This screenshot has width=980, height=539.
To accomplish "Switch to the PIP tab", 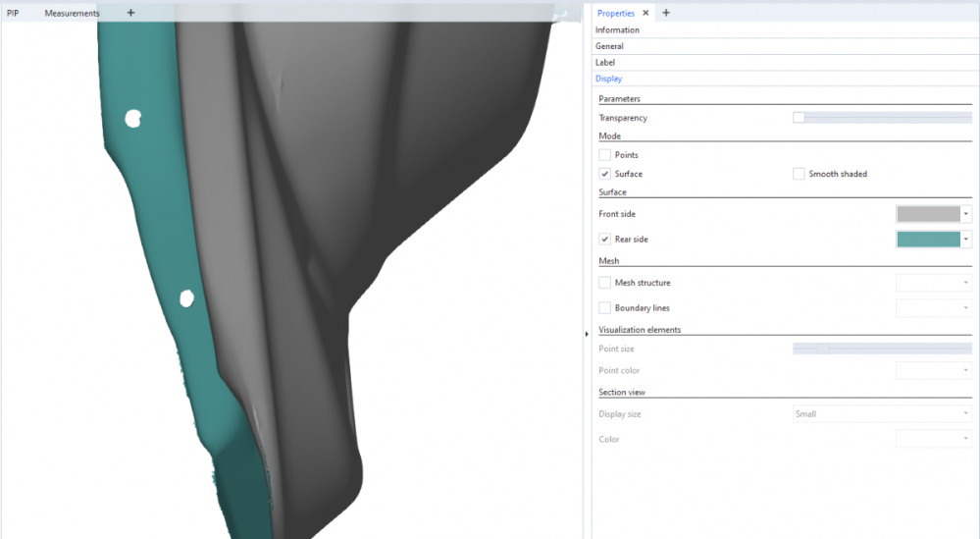I will tap(13, 13).
